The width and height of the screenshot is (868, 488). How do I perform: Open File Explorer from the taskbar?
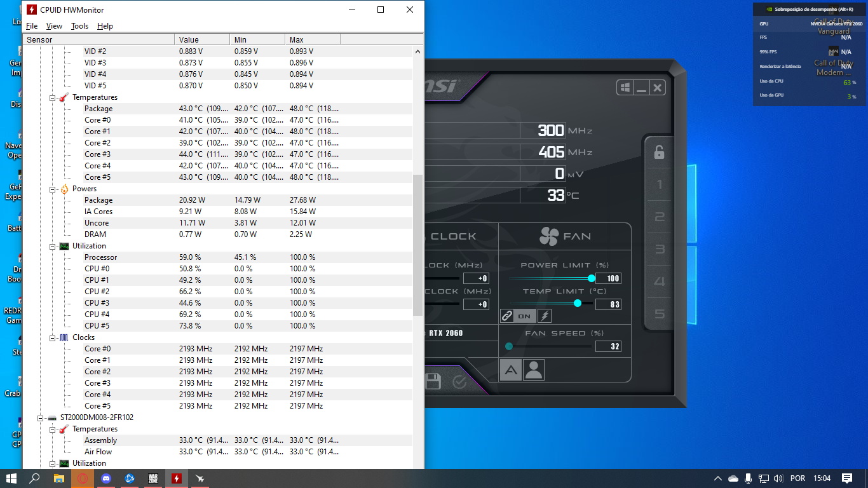point(58,478)
